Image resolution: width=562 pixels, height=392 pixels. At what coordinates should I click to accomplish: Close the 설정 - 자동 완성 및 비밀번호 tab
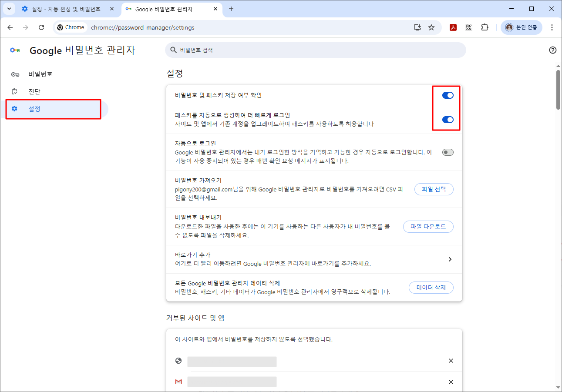tap(112, 9)
